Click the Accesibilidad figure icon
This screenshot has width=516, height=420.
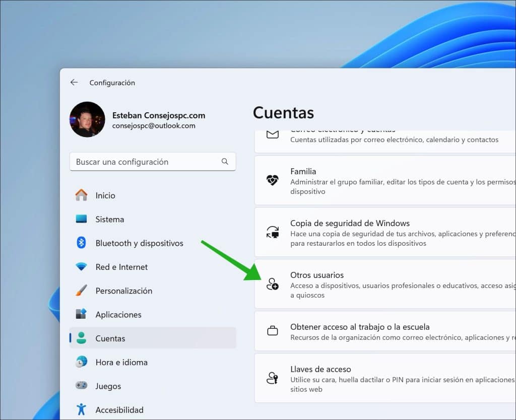(81, 409)
